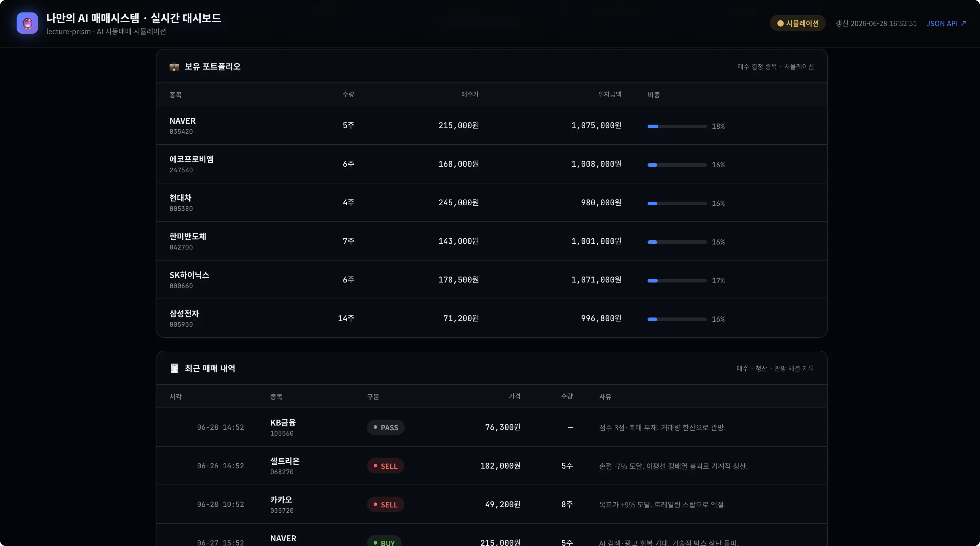
Task: Click the 8주 quantity in 카카오 trade
Action: (567, 505)
